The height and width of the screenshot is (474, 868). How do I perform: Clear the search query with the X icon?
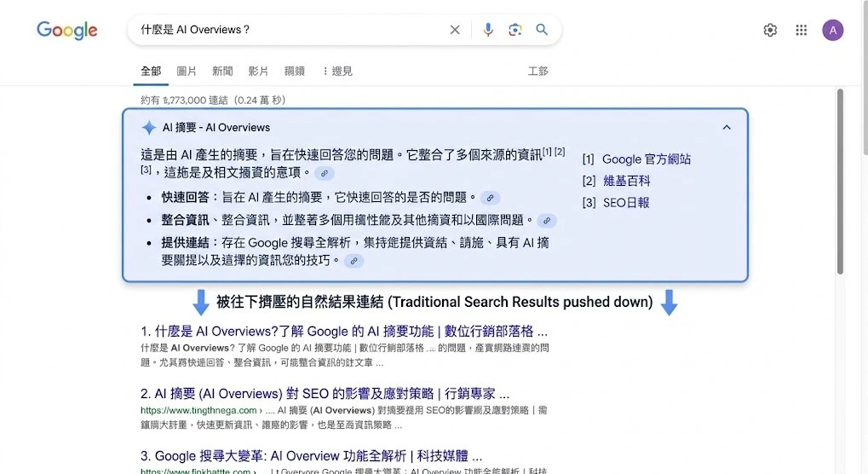455,30
